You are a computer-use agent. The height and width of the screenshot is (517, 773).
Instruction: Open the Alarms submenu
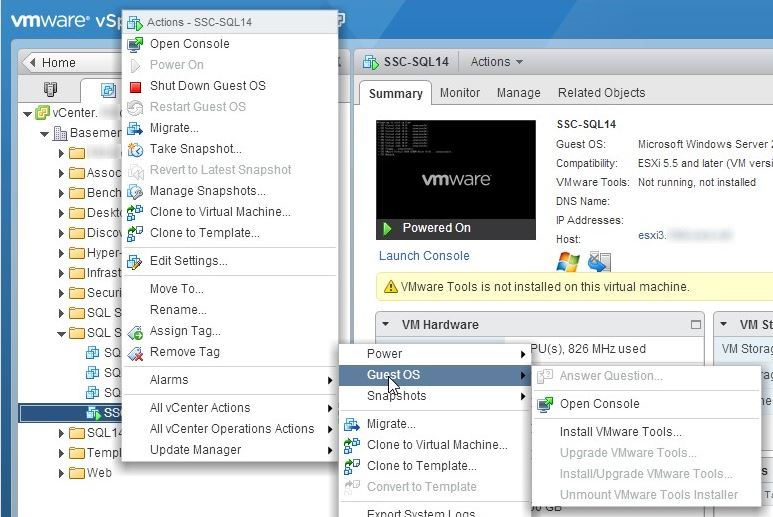point(230,380)
